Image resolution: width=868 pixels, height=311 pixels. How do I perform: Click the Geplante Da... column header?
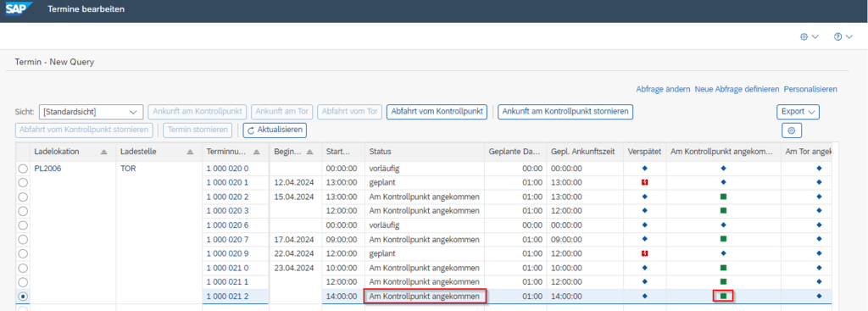pyautogui.click(x=515, y=152)
